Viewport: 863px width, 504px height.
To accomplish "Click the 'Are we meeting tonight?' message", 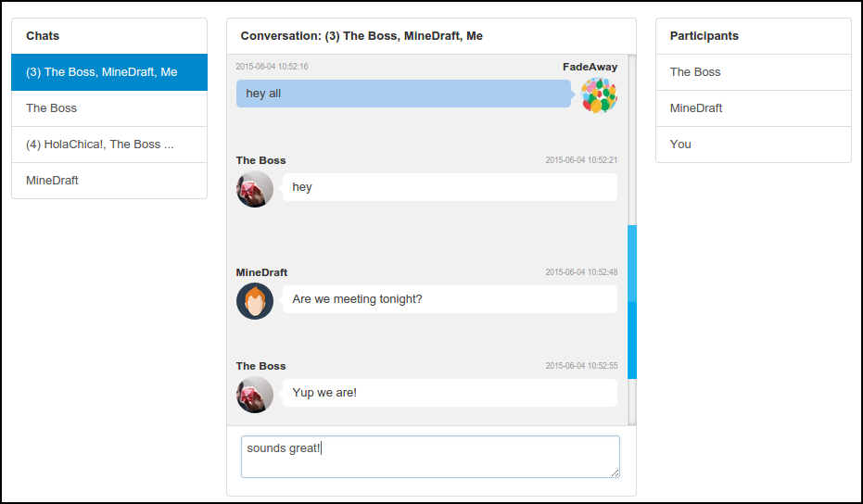I will pos(449,299).
